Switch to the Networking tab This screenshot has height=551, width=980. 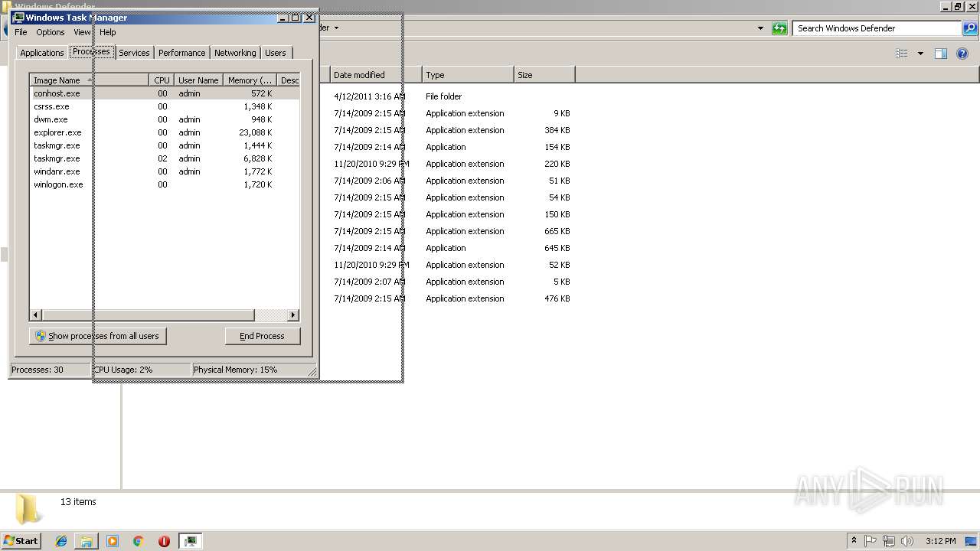point(235,53)
